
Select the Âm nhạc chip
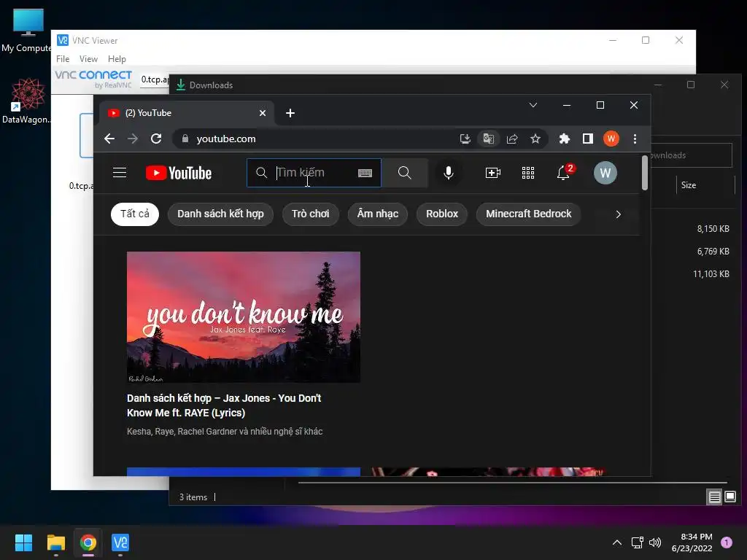click(x=378, y=214)
